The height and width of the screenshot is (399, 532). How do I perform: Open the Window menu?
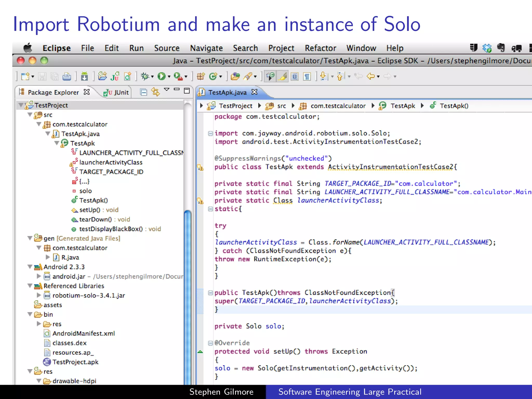click(x=361, y=48)
